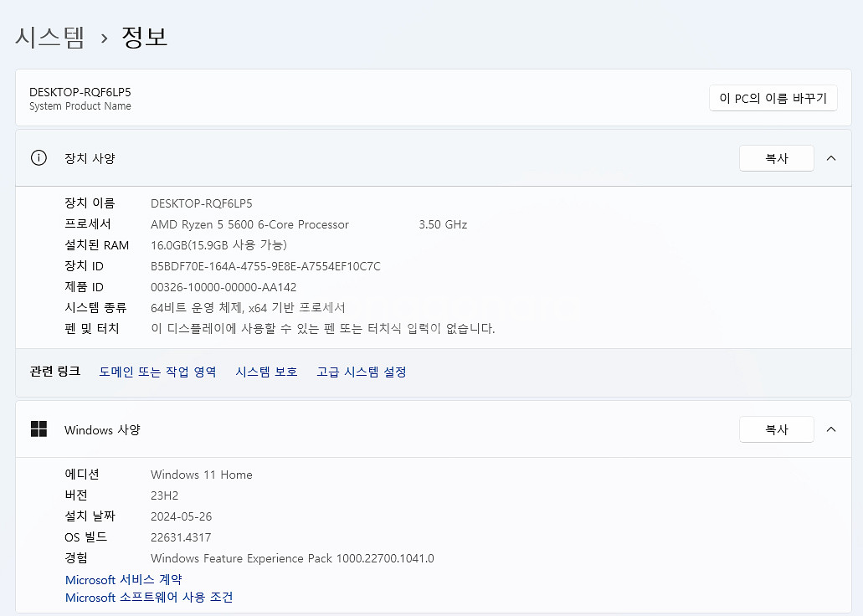Click the 에디션 label
The width and height of the screenshot is (863, 616).
point(82,475)
